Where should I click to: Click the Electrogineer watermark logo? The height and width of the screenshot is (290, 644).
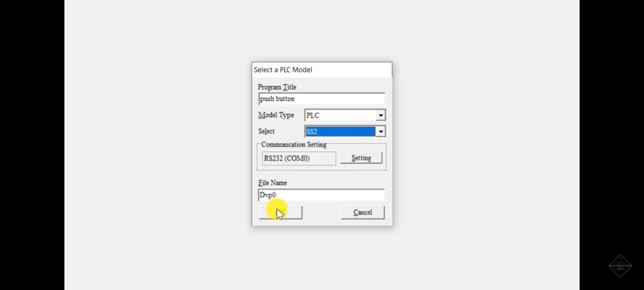tap(620, 266)
